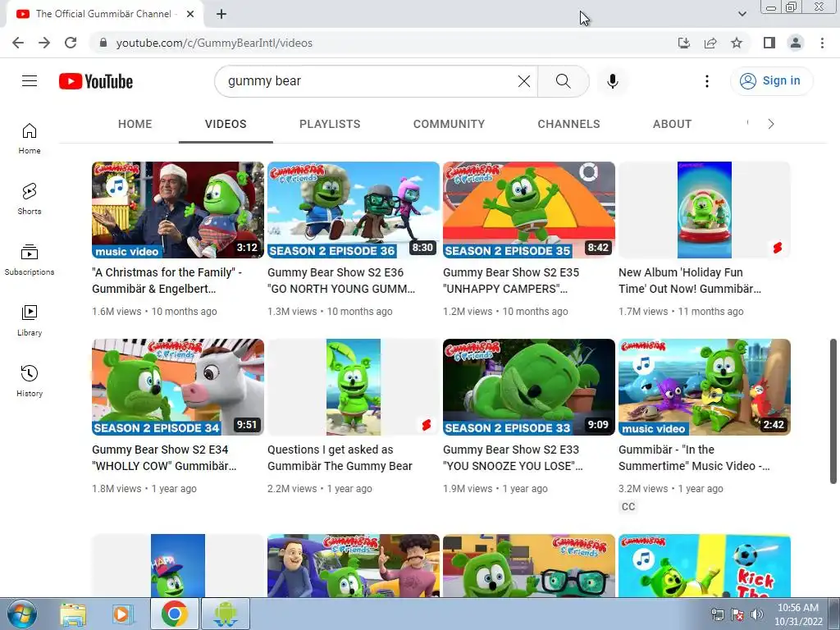
Task: Click the Season 2 Episode 35 thumbnail
Action: pyautogui.click(x=529, y=210)
